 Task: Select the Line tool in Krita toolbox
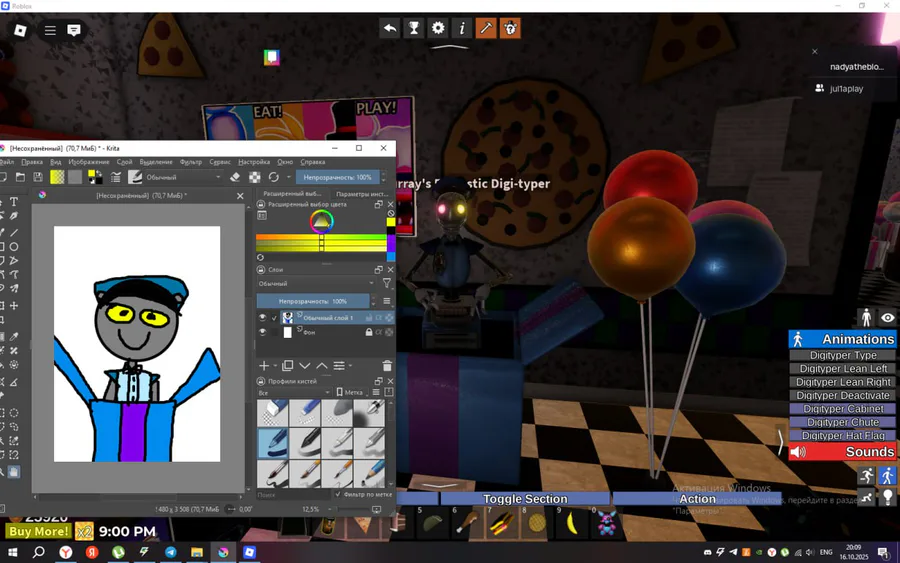click(x=14, y=232)
